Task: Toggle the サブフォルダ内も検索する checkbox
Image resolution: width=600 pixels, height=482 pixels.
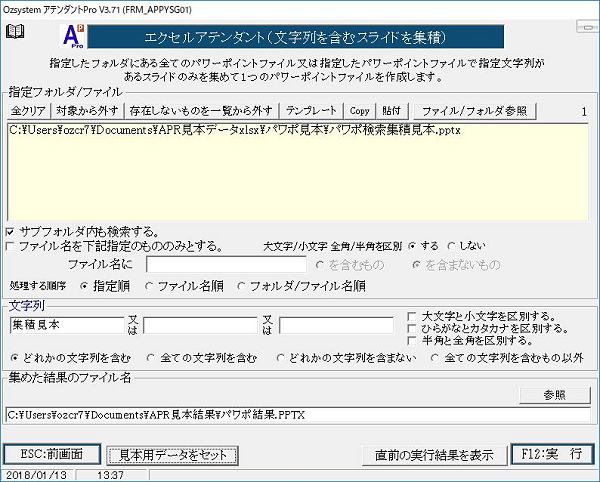Action: click(11, 231)
